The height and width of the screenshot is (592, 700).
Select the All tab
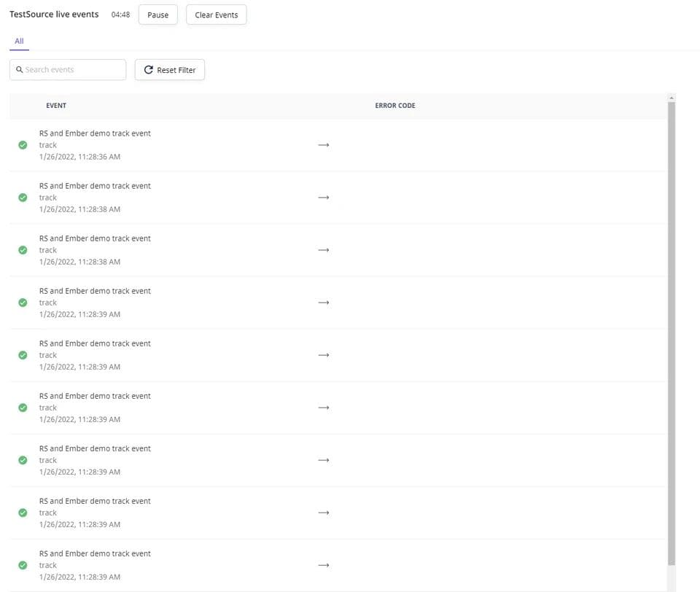[x=19, y=41]
